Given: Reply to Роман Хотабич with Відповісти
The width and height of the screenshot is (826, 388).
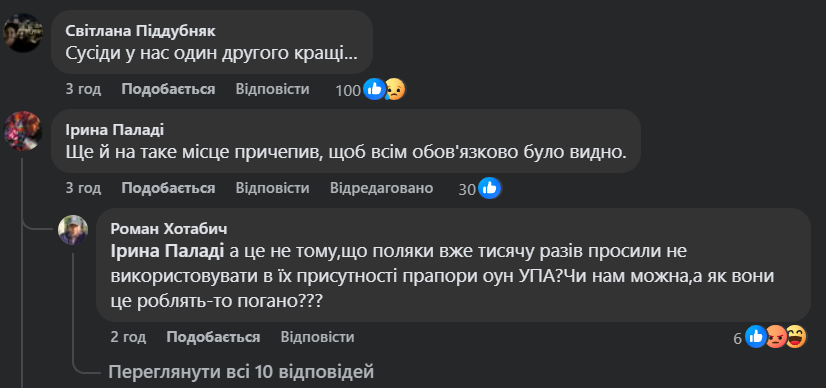Looking at the screenshot, I should pyautogui.click(x=318, y=337).
